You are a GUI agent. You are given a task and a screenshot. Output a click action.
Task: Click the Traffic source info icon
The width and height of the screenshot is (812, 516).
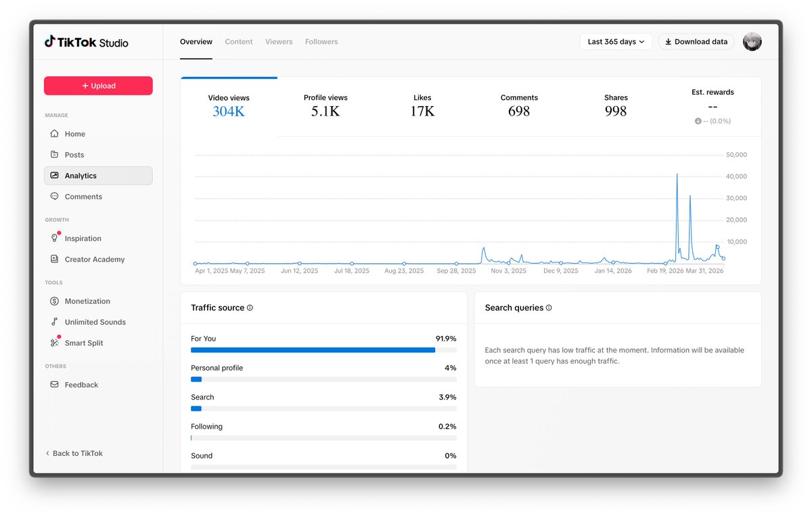click(250, 308)
